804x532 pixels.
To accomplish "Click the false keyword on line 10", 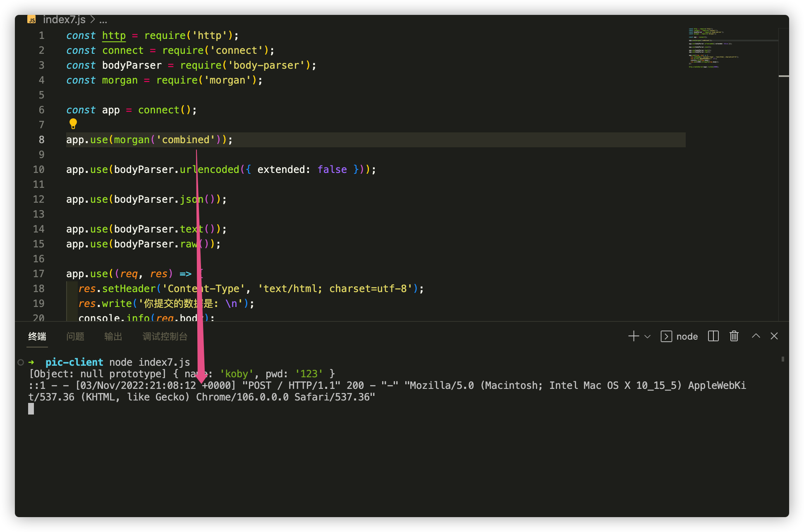I will pos(332,170).
